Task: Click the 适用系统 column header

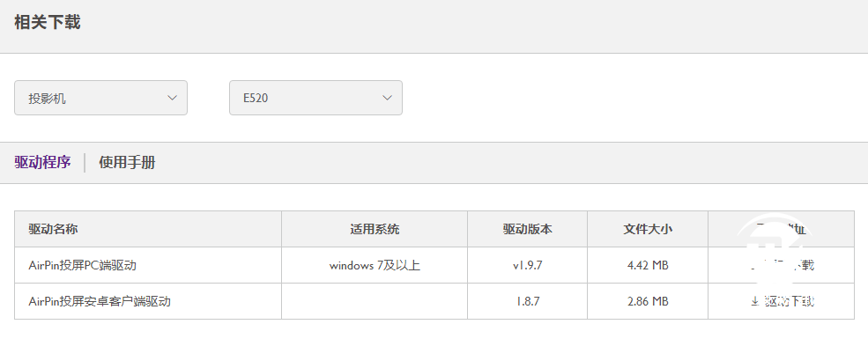Action: (x=375, y=229)
